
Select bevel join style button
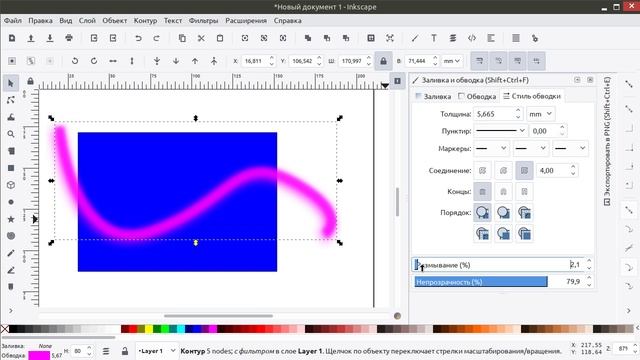point(482,170)
